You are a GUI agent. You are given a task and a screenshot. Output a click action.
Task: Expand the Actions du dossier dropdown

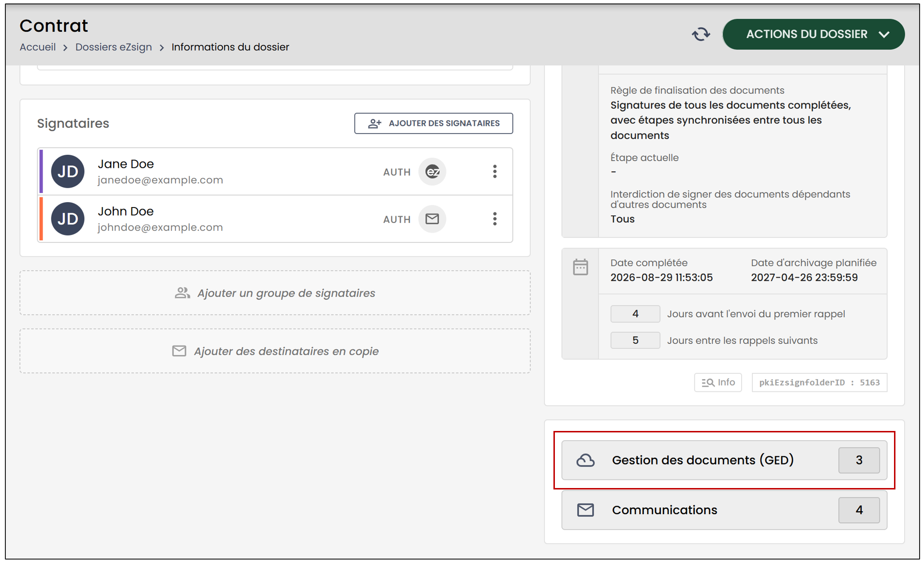(814, 34)
